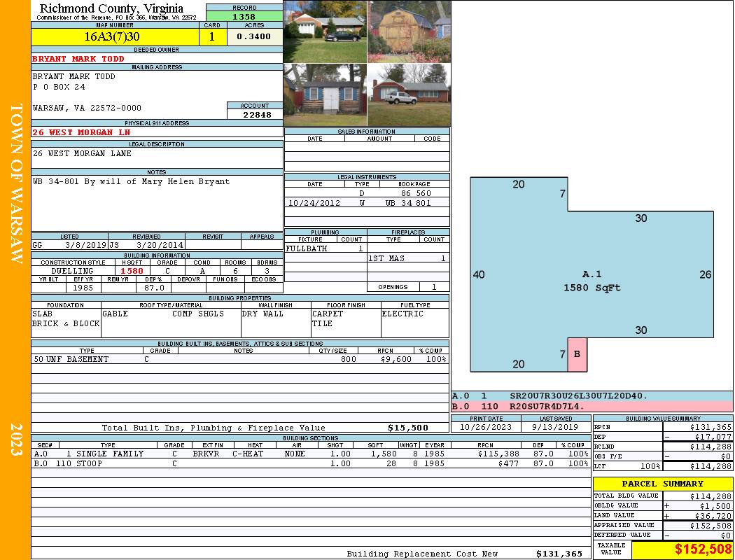This screenshot has height=560, width=735.
Task: Click wall finish DRY WALL
Action: (x=262, y=314)
